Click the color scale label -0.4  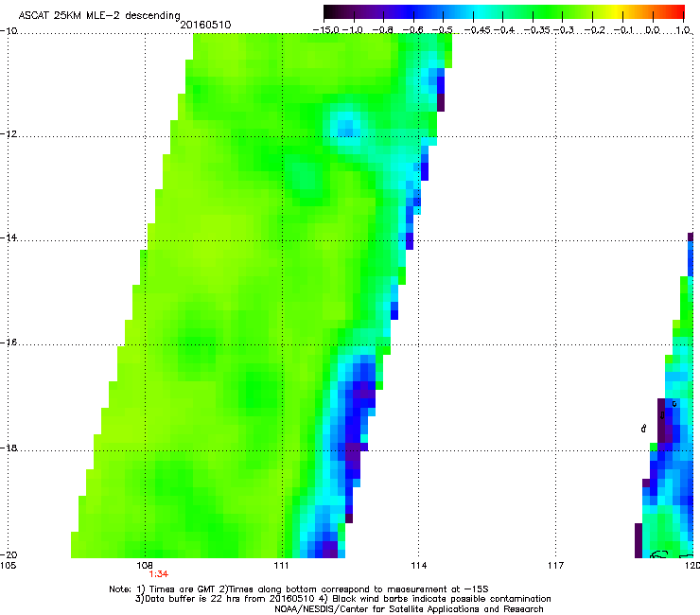pyautogui.click(x=504, y=30)
